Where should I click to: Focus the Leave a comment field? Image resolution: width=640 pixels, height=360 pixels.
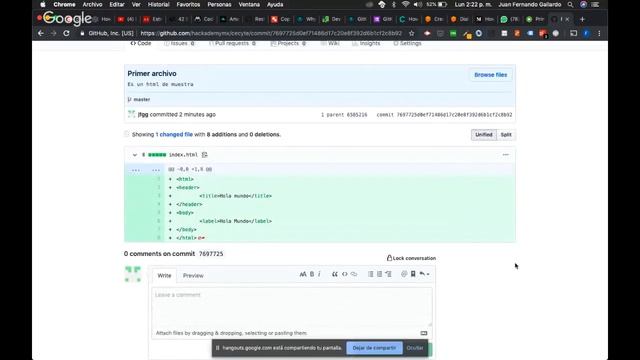(292, 307)
